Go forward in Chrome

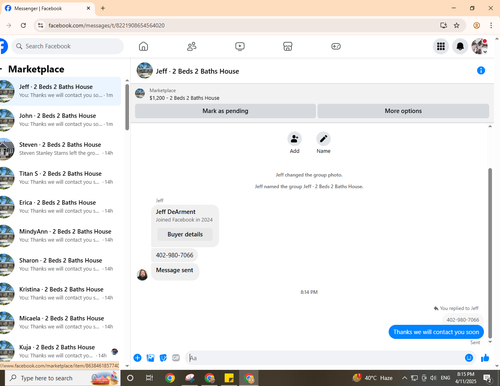tap(9, 25)
